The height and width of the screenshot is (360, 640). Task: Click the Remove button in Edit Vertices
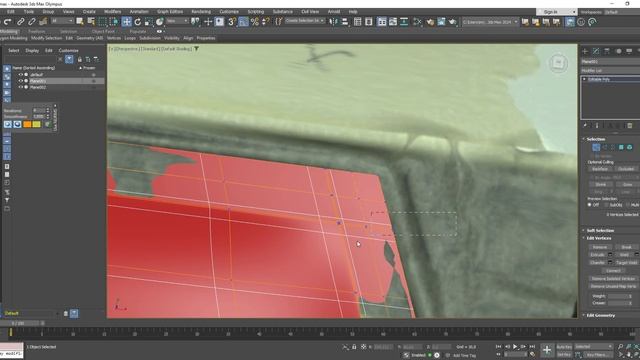point(600,247)
